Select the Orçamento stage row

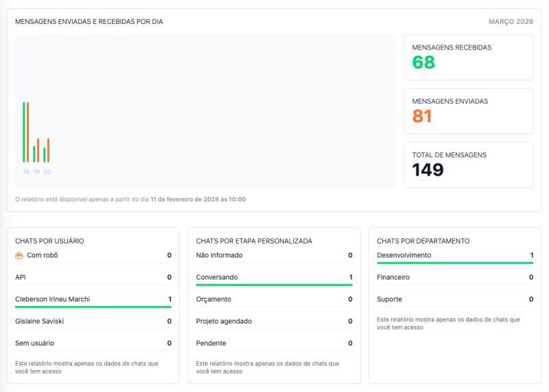pos(274,299)
